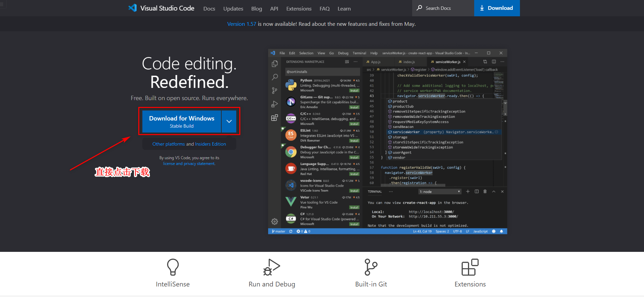Click the Debugger for Chrome icon
Screen dimensions: 644x297
point(291,152)
